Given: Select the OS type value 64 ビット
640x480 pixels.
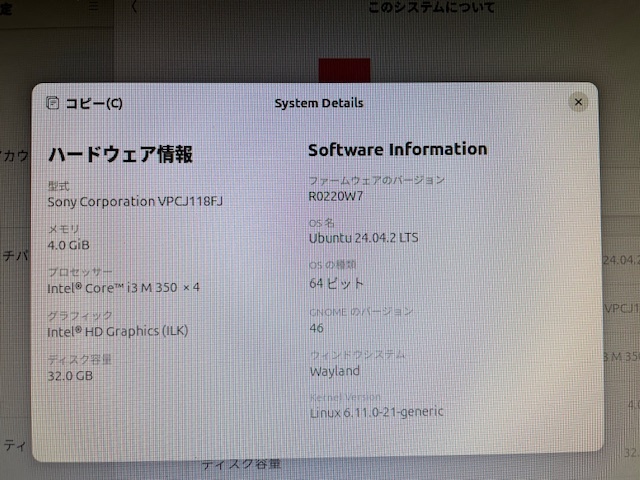Looking at the screenshot, I should click(336, 283).
